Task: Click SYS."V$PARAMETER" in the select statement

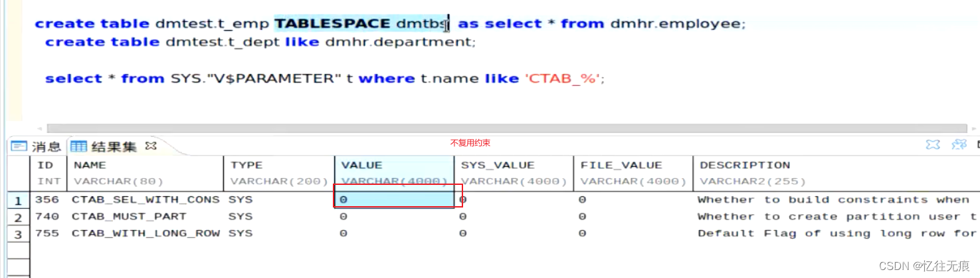Action: [x=256, y=79]
